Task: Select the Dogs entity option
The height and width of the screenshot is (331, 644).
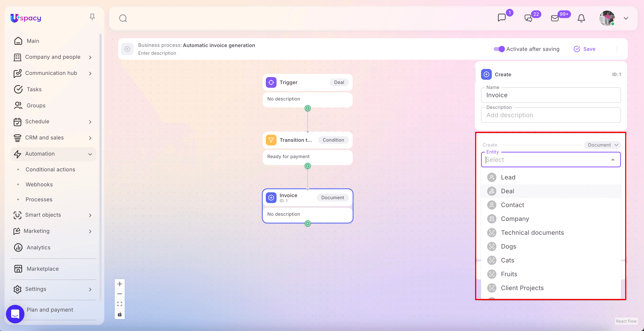Action: point(551,246)
